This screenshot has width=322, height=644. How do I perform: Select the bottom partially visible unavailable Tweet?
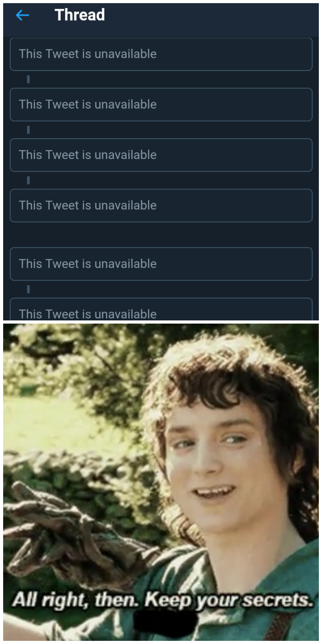[161, 310]
